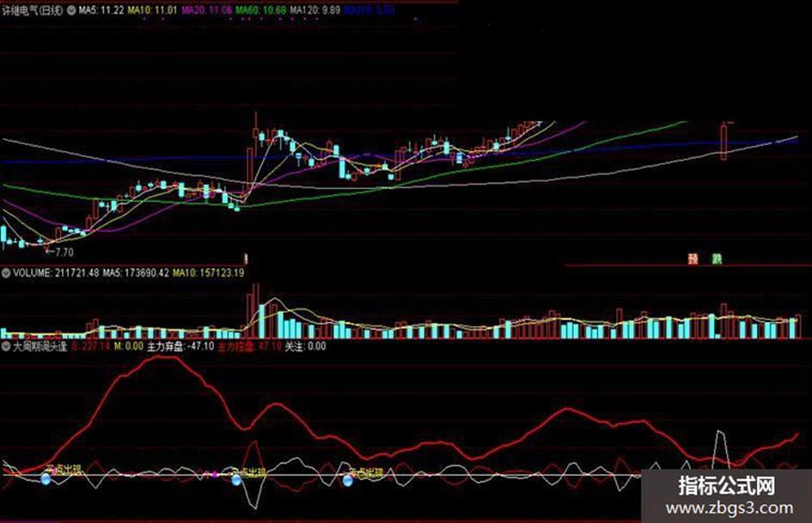The image size is (812, 523).
Task: Select the magenta MA20: 11.06 label
Action: pos(206,9)
